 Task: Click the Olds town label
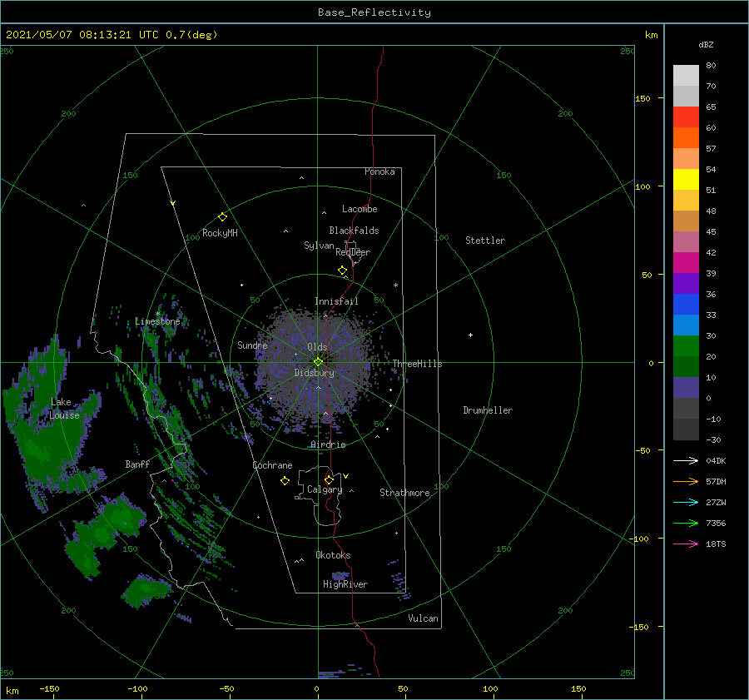click(x=317, y=347)
